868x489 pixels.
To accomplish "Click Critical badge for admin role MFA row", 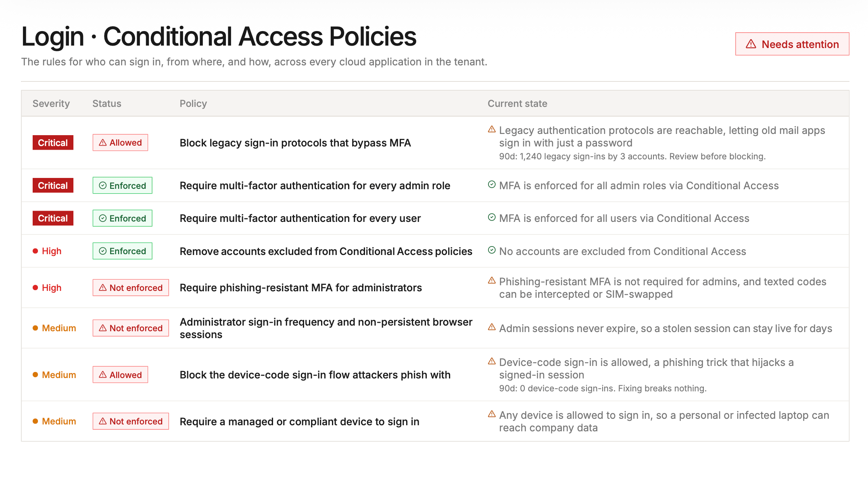I will (x=53, y=186).
